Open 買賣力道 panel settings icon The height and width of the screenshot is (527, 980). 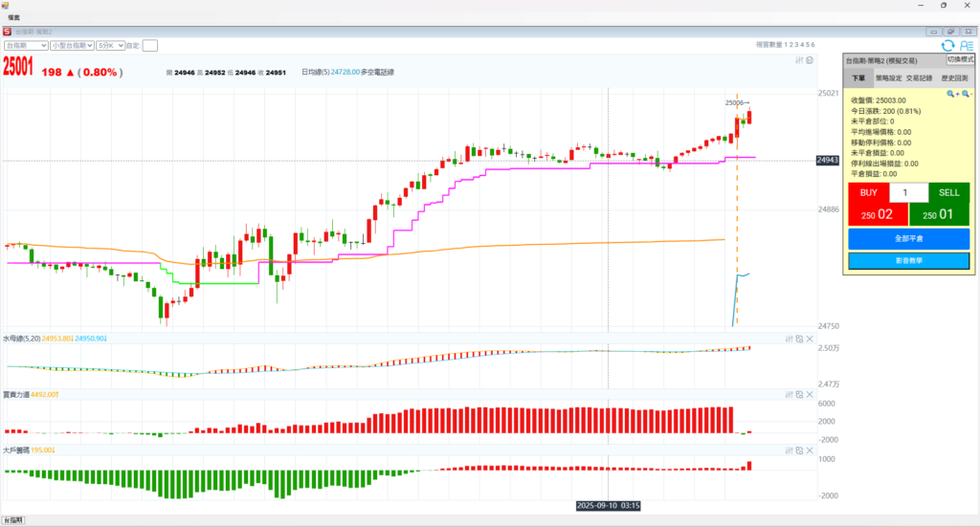point(789,395)
